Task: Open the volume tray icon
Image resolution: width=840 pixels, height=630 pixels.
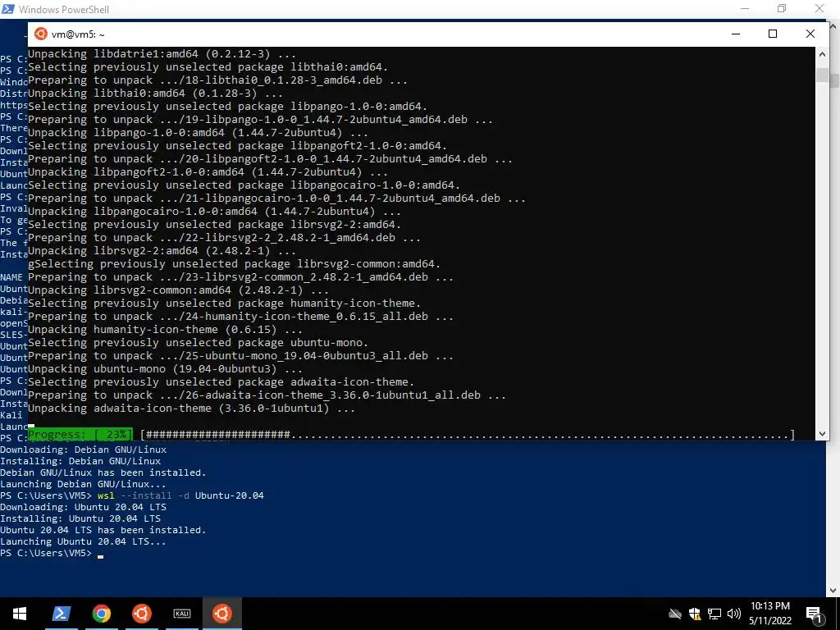Action: point(734,614)
